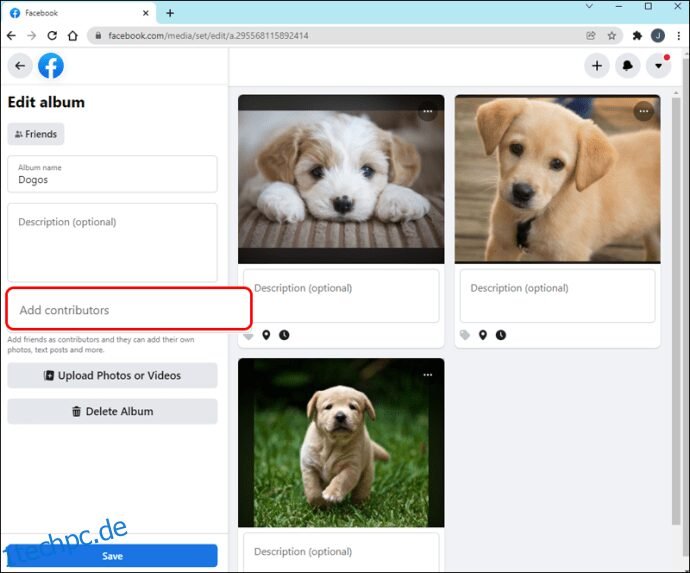The width and height of the screenshot is (690, 573).
Task: Bookmark this page with the star icon
Action: pyautogui.click(x=612, y=36)
